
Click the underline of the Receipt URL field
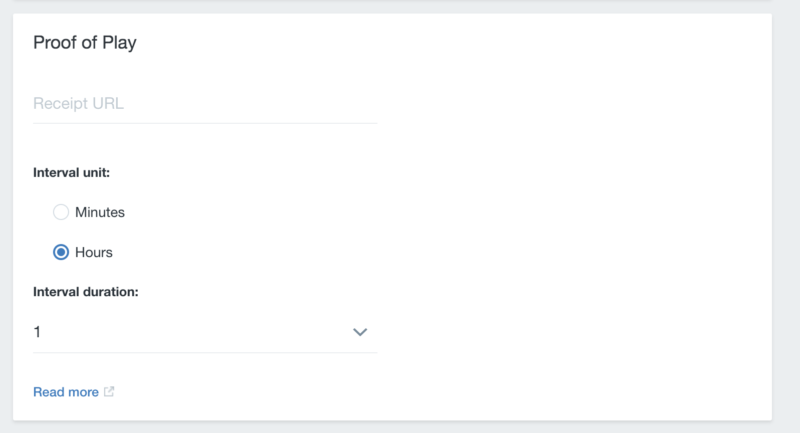(x=205, y=123)
